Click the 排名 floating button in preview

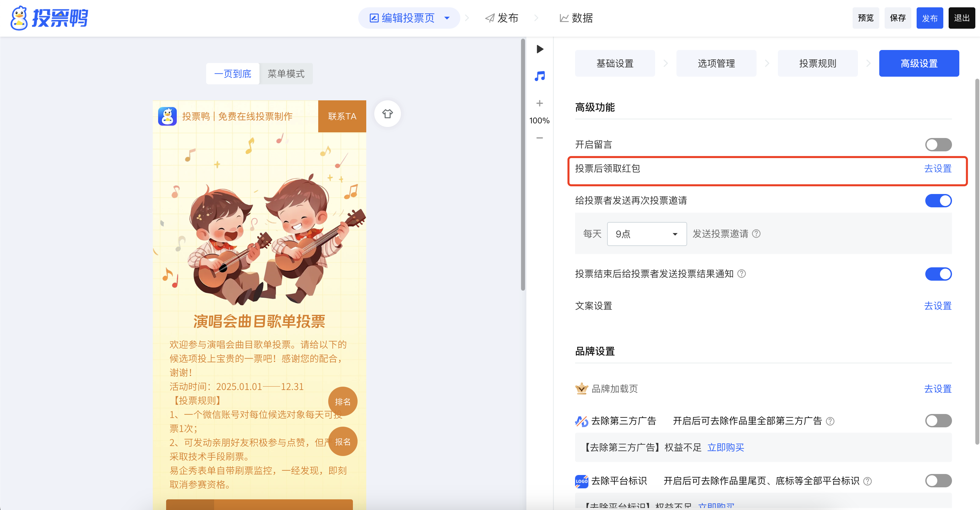click(x=342, y=402)
